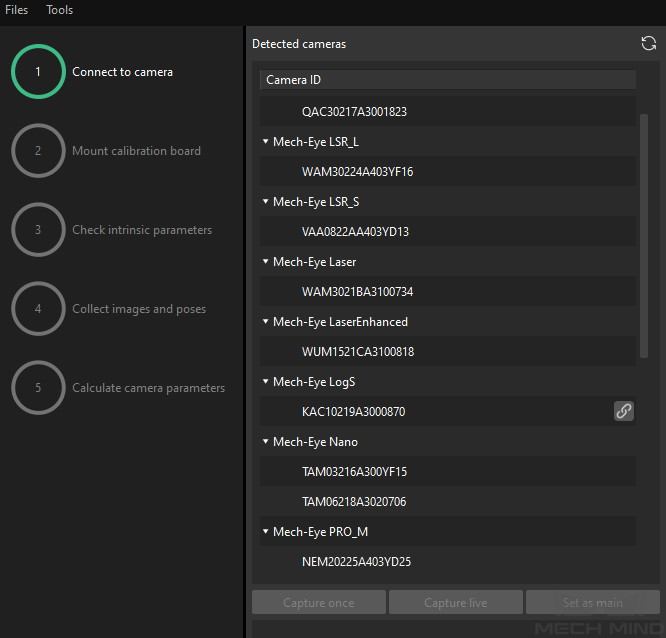
Task: Select camera TAM03216A300YF15
Action: click(448, 471)
